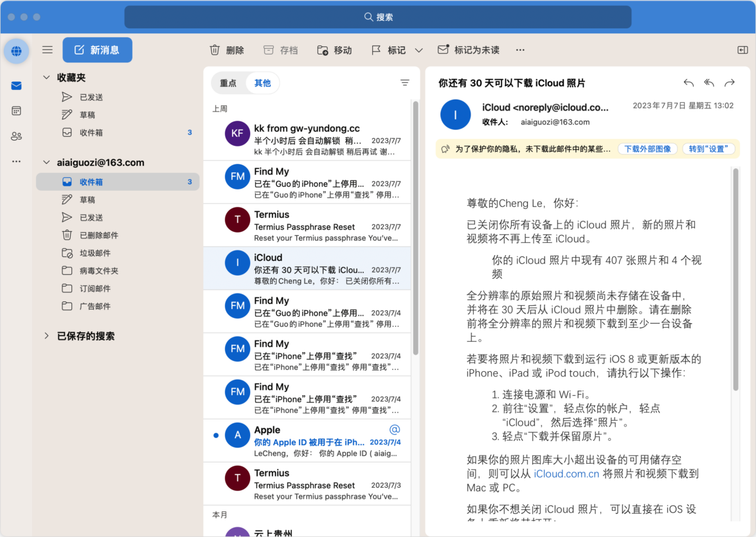Switch to the 其他 (Other) tab

point(262,83)
